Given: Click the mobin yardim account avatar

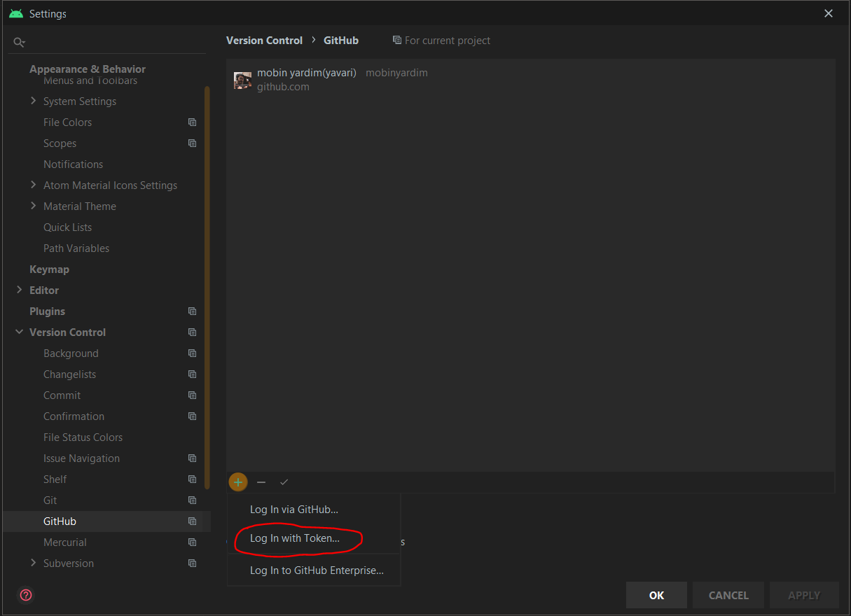Looking at the screenshot, I should coord(242,80).
